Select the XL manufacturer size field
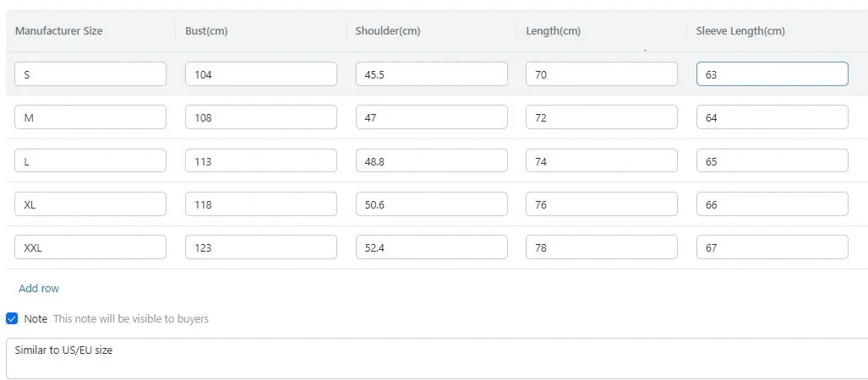868x380 pixels. pyautogui.click(x=90, y=204)
